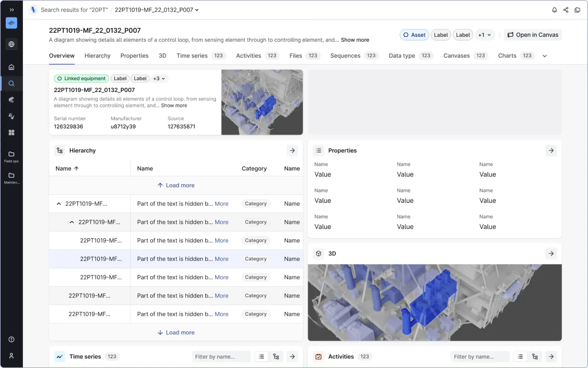Collapse the first 22PT1019-MF... hierarchy row
588x368 pixels.
pos(59,204)
